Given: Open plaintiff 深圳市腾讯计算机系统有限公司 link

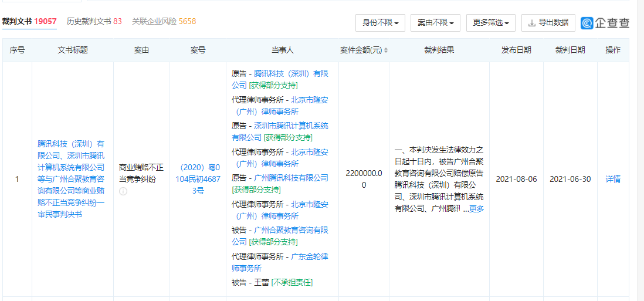Looking at the screenshot, I should pos(280,131).
